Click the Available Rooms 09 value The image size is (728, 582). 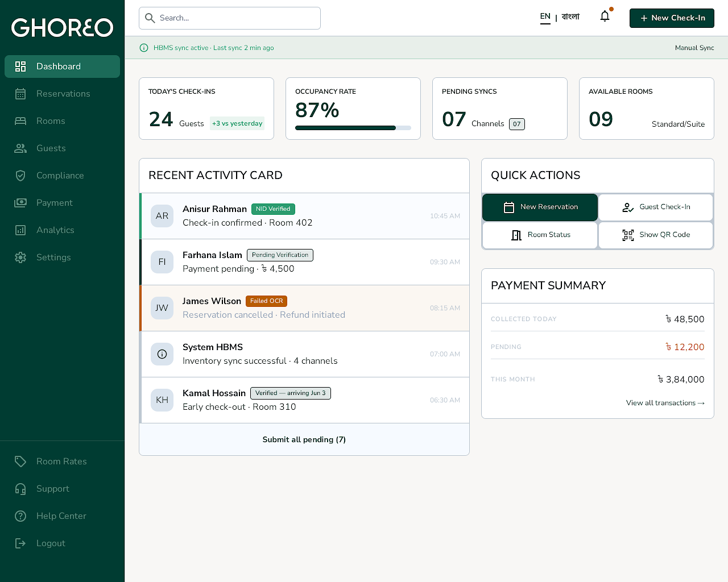(601, 119)
